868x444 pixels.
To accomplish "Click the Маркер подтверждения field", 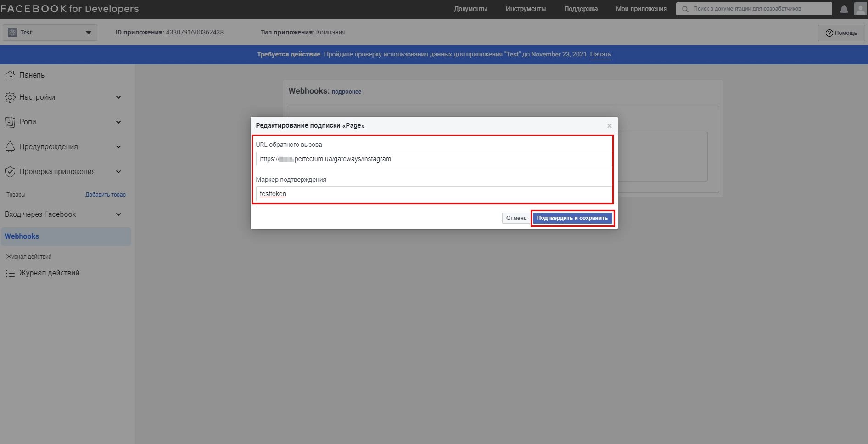I will coord(434,194).
